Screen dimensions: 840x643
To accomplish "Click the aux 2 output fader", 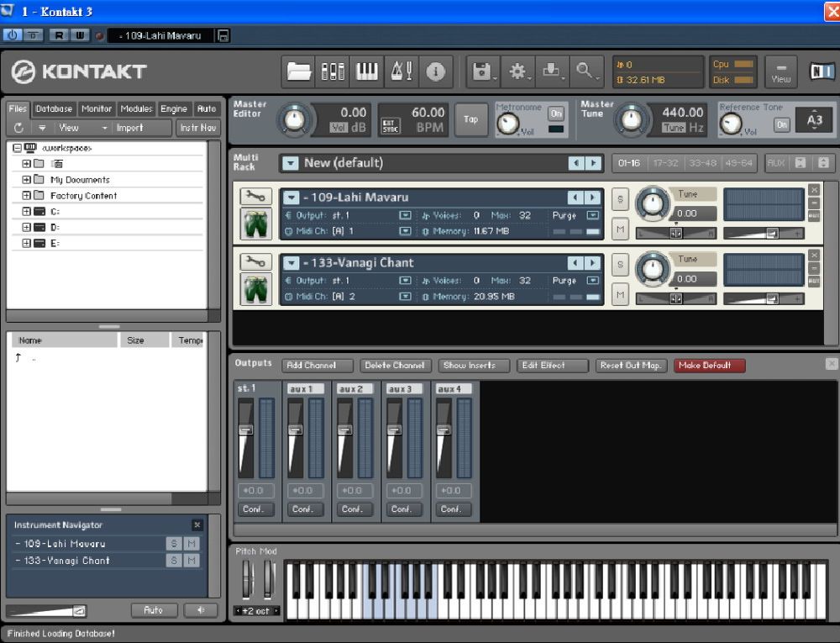I will [344, 430].
